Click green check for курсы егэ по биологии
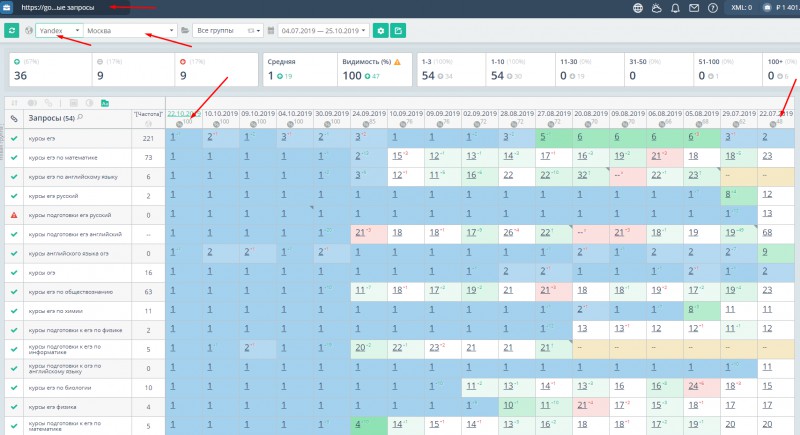 click(14, 388)
